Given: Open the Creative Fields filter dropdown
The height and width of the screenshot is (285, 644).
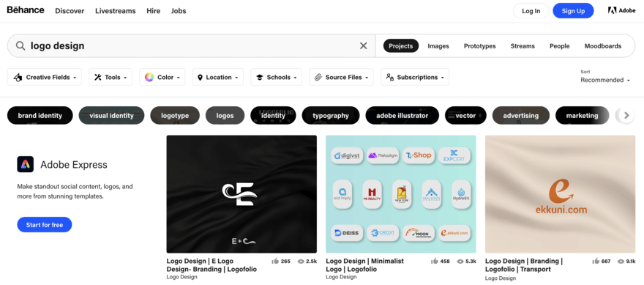Looking at the screenshot, I should 45,77.
